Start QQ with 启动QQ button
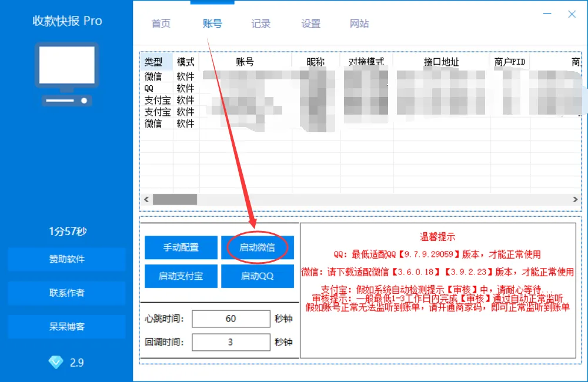Image resolution: width=588 pixels, height=382 pixels. coord(257,276)
